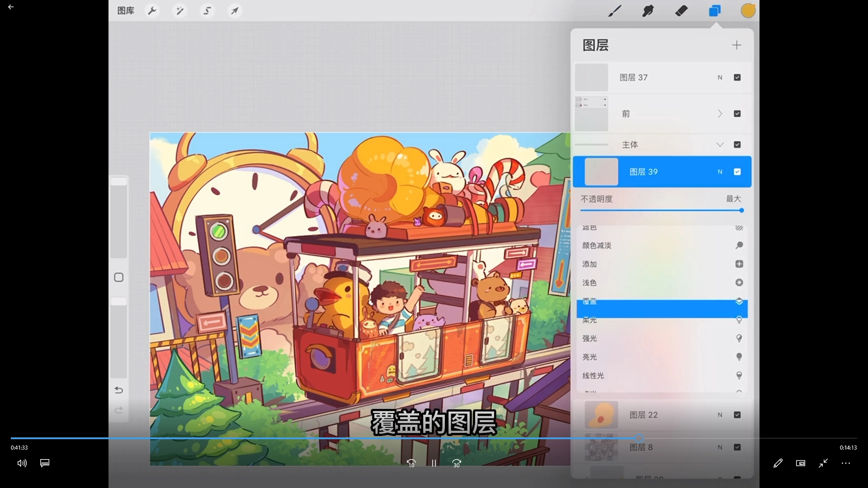Select the Eraser tool
The image size is (868, 488).
point(681,11)
